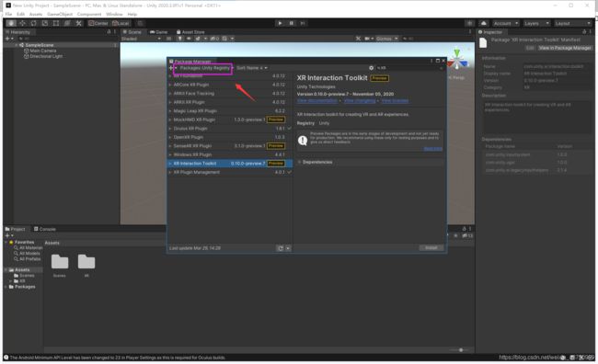
Task: Click the Package Manager search field
Action: [410, 68]
